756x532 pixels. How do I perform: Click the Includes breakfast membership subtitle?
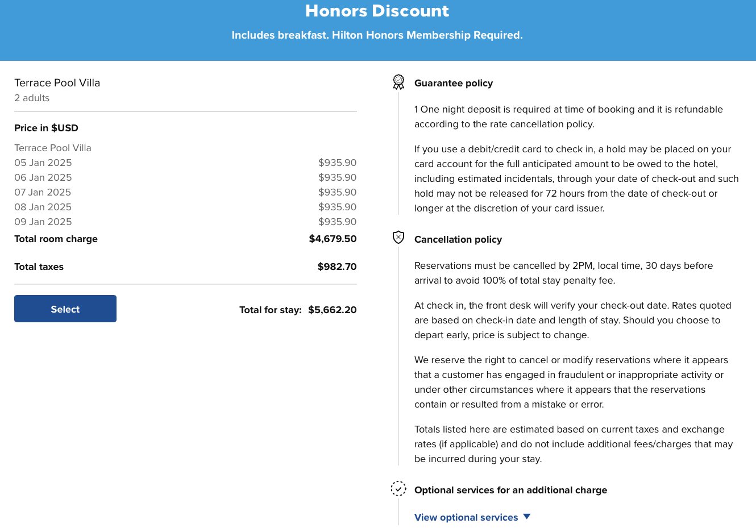pyautogui.click(x=377, y=35)
